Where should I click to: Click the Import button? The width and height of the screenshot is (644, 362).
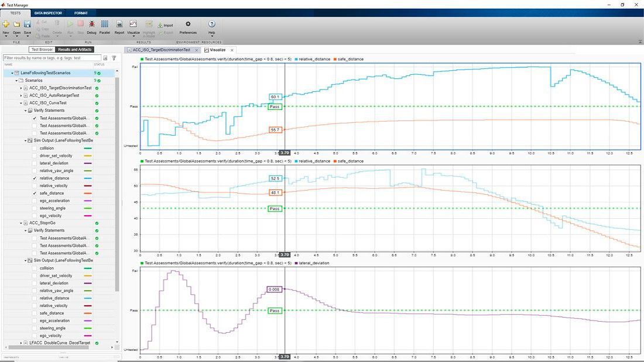[165, 25]
